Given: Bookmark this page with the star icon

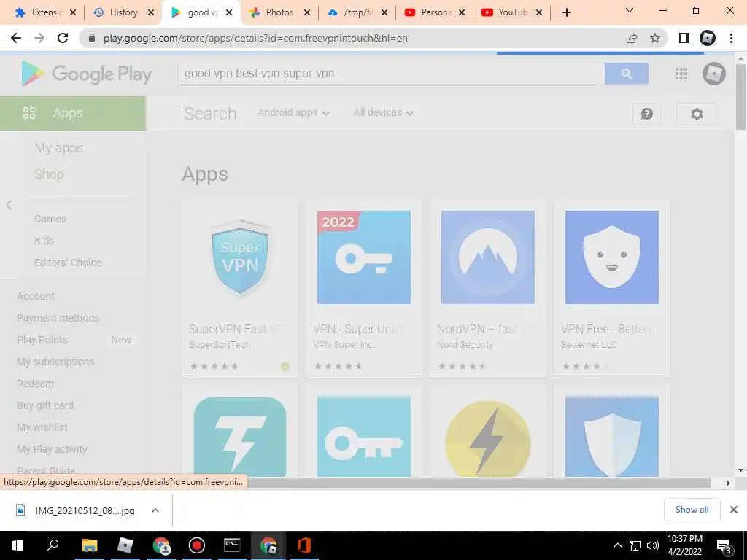Looking at the screenshot, I should pyautogui.click(x=655, y=38).
